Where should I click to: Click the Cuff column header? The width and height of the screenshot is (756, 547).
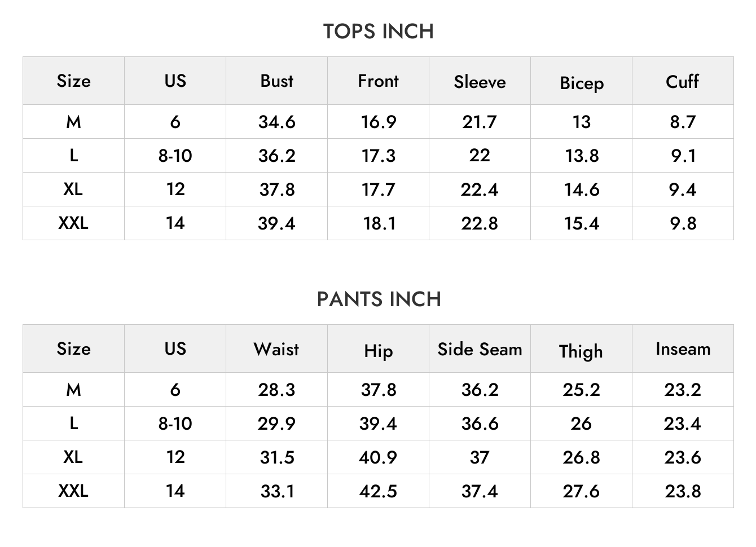coord(682,82)
